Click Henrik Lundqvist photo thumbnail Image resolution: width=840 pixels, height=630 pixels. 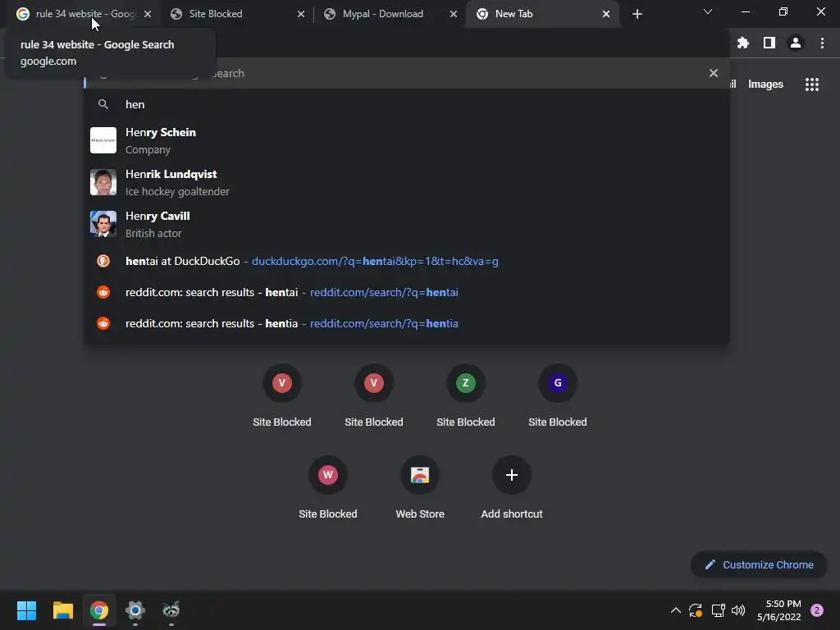103,182
